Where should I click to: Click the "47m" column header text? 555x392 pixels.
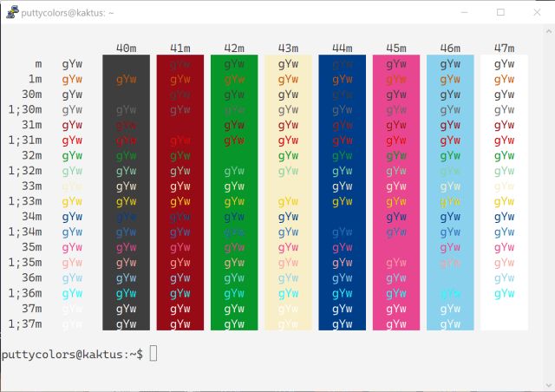pos(504,49)
